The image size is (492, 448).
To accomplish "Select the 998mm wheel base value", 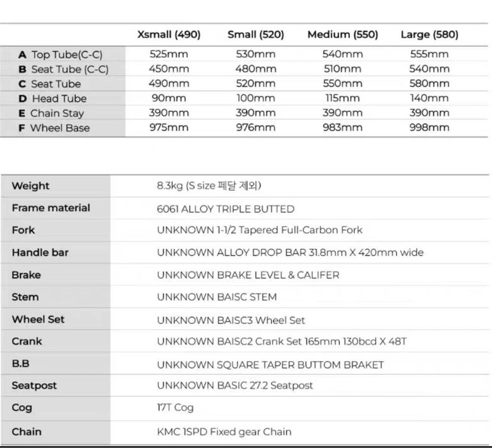I will coord(429,127).
